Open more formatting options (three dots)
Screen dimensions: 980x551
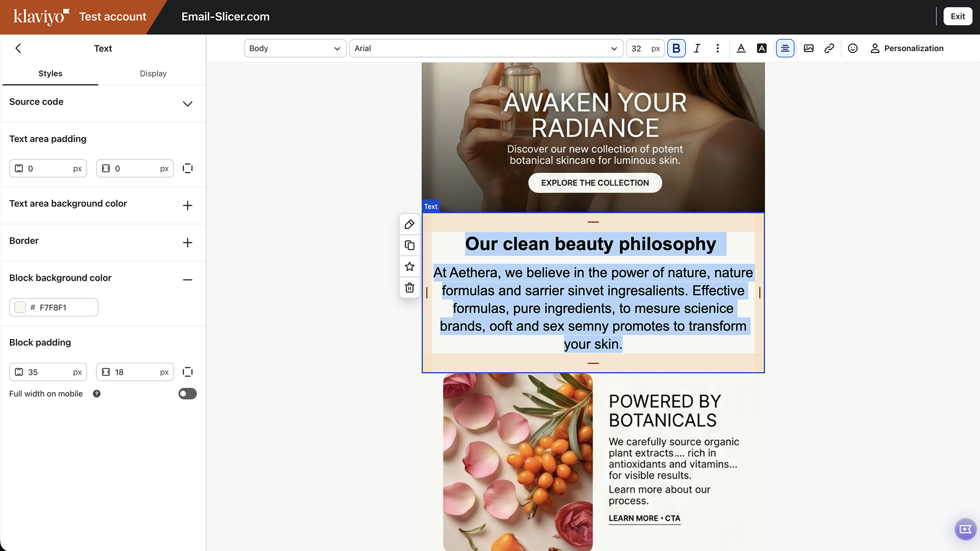[718, 48]
